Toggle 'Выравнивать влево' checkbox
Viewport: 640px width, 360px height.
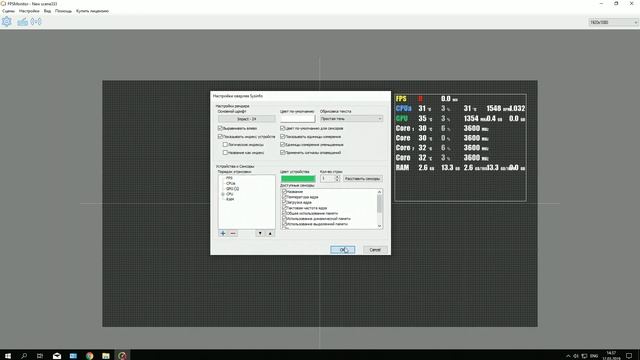click(x=220, y=128)
